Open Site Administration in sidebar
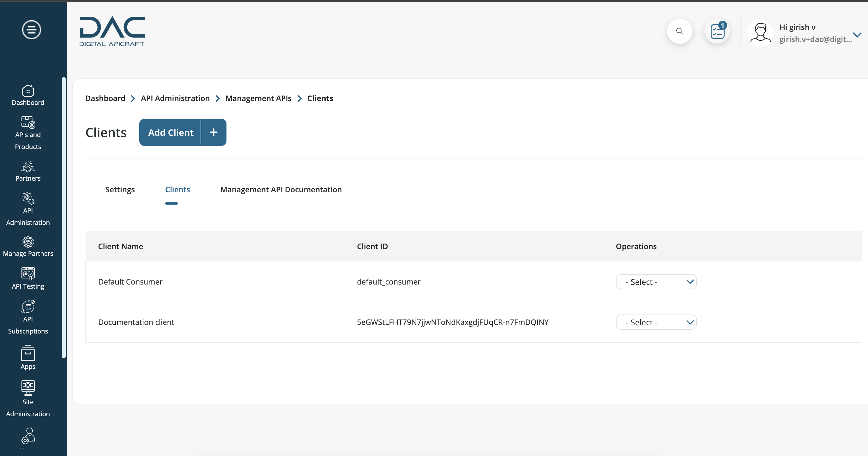Viewport: 868px width, 456px height. click(x=28, y=399)
